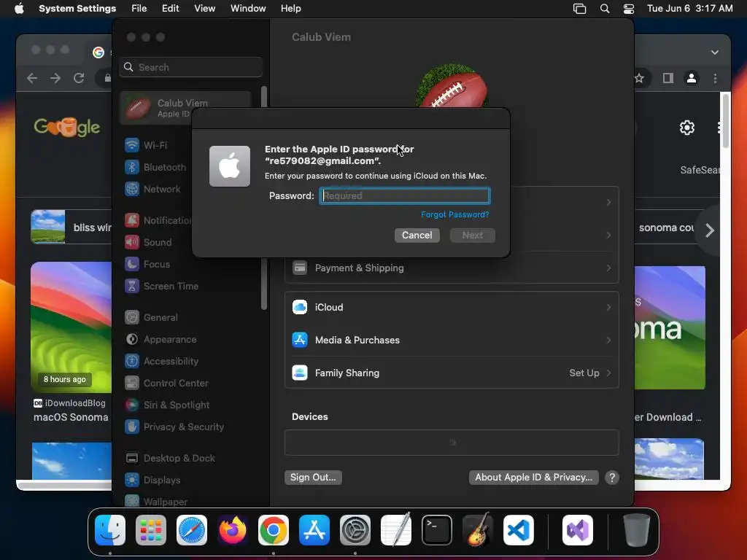This screenshot has width=747, height=560.
Task: Open Help menu in menu bar
Action: click(x=290, y=9)
